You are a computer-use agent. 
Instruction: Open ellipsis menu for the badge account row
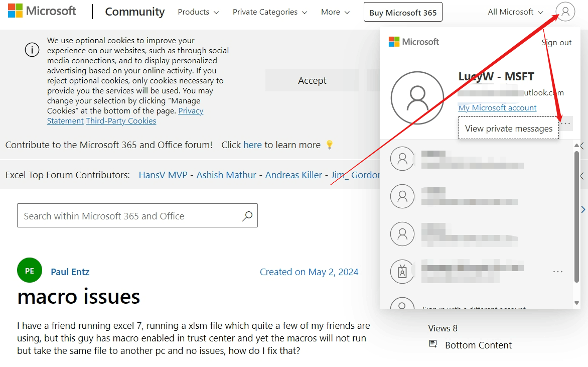pos(557,271)
